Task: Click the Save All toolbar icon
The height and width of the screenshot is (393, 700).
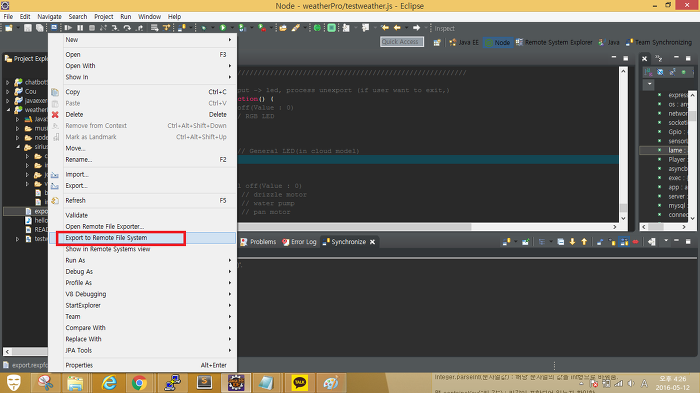Action: click(x=40, y=28)
